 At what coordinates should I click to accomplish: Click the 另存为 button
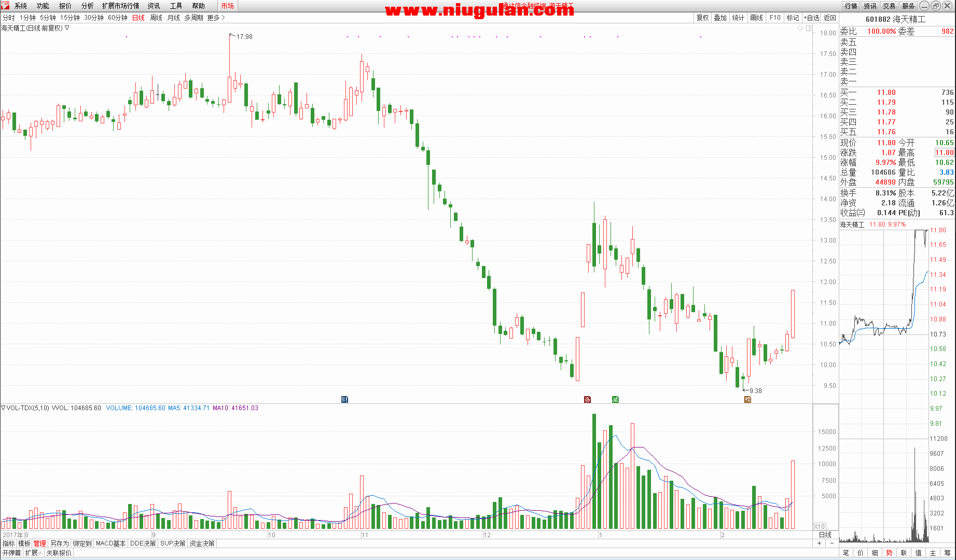coord(60,543)
